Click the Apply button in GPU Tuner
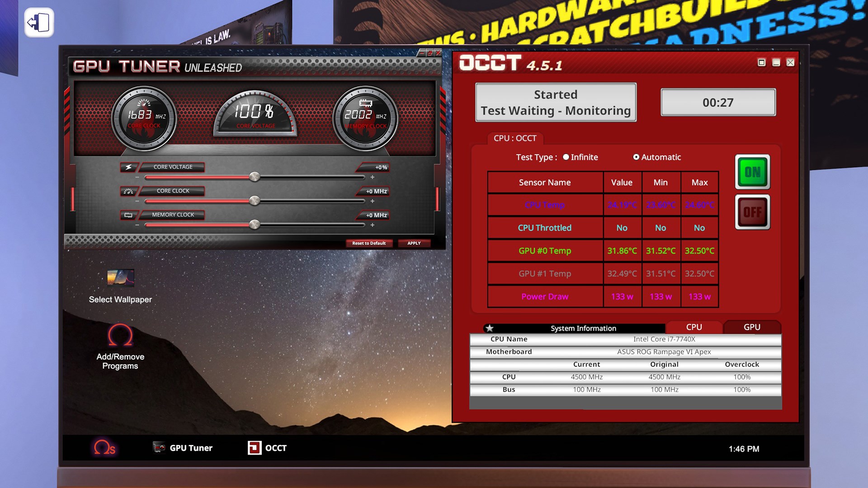The width and height of the screenshot is (868, 488). coord(414,243)
